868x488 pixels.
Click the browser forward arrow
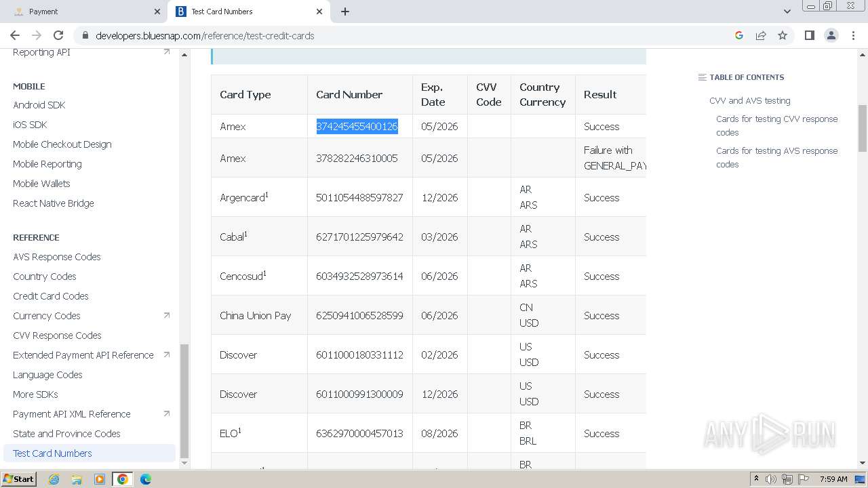[x=37, y=35]
